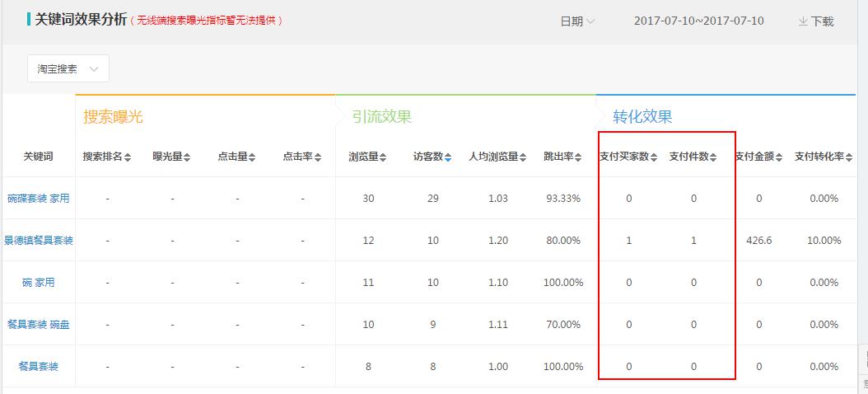The height and width of the screenshot is (394, 868).
Task: Open keyword link 碗碟套装 家用
Action: (x=39, y=199)
